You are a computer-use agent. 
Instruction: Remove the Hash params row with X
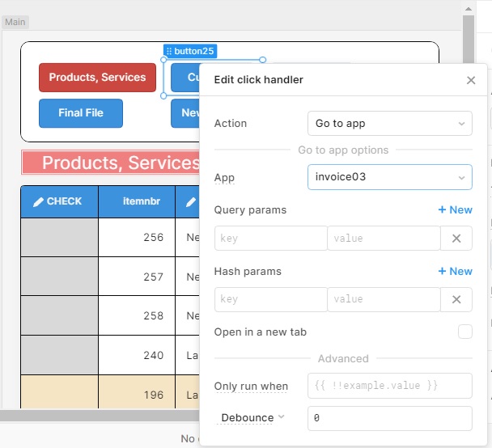456,299
